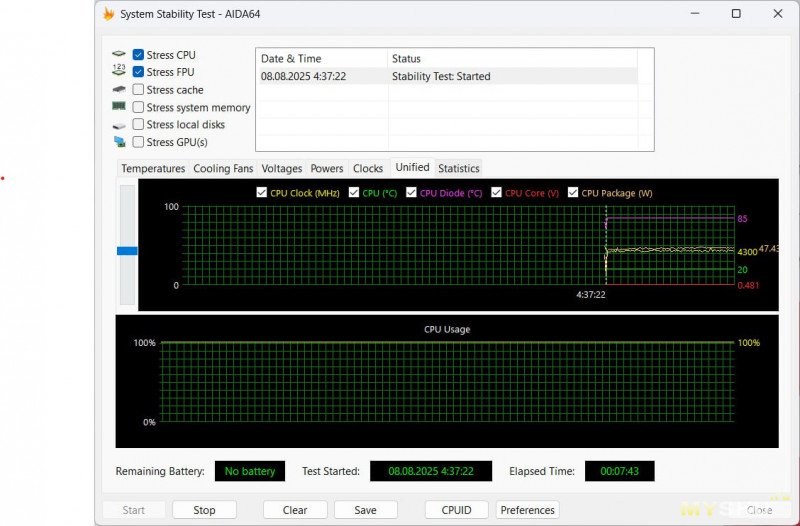Open the Preferences dialog
The width and height of the screenshot is (800, 526).
[527, 510]
